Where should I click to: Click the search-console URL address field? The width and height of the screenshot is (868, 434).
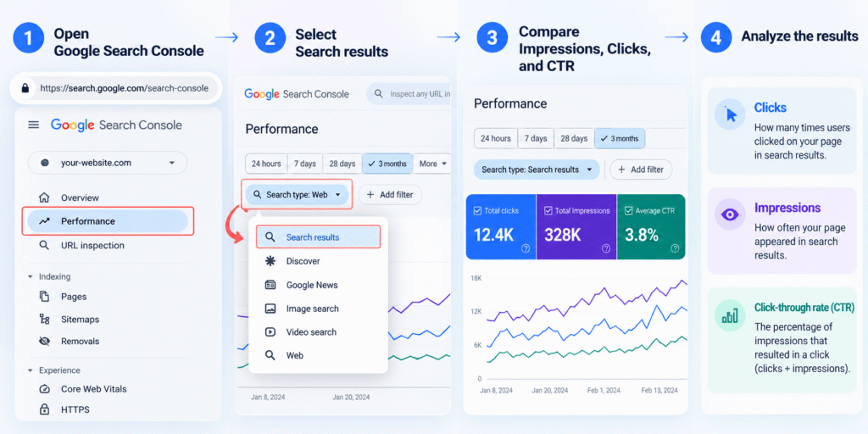click(116, 88)
